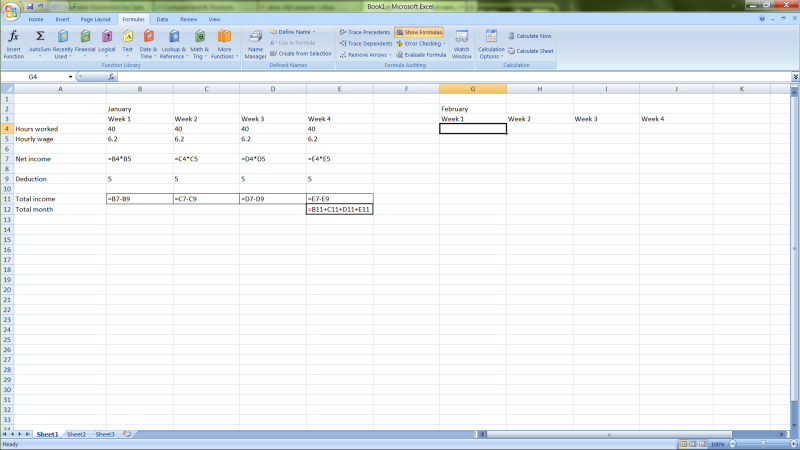Select row 7 header

[x=7, y=159]
